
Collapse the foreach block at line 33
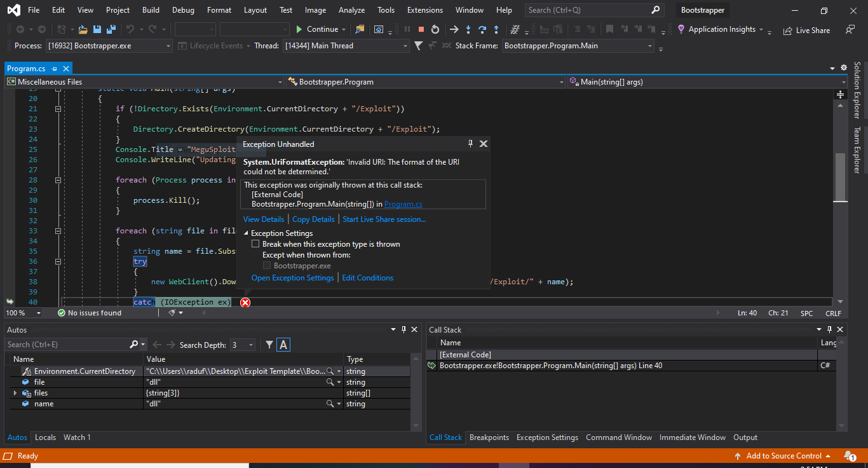tap(58, 231)
